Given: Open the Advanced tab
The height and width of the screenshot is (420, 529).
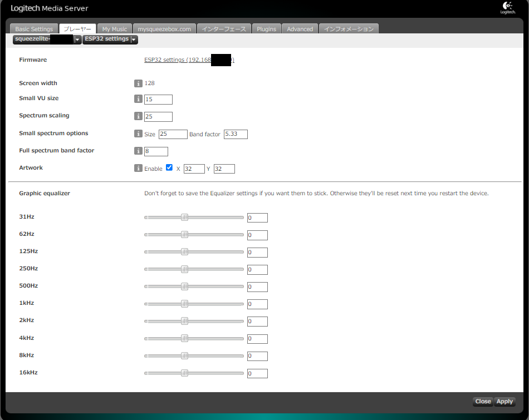Looking at the screenshot, I should [300, 29].
